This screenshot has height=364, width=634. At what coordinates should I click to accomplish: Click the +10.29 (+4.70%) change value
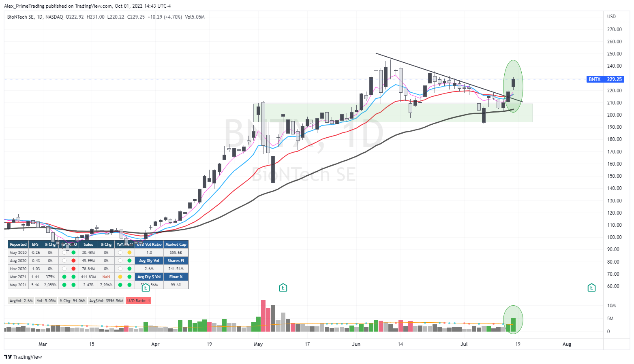point(165,17)
